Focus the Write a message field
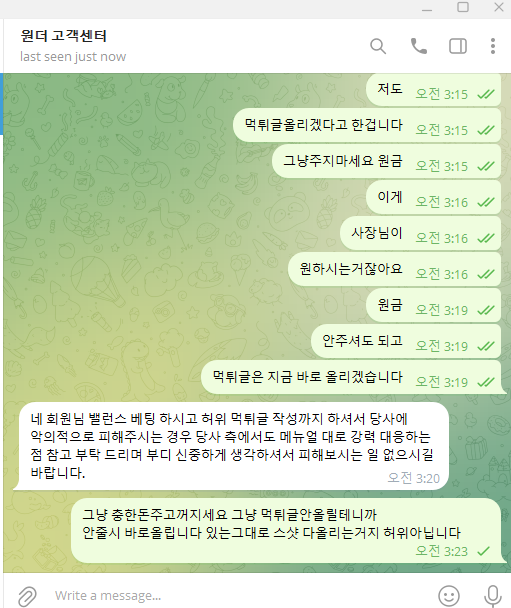 point(240,596)
